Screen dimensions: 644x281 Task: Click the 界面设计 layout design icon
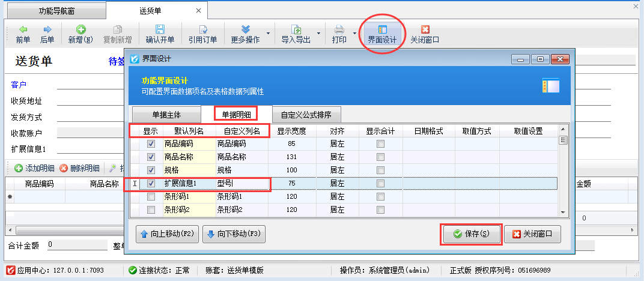pyautogui.click(x=381, y=29)
